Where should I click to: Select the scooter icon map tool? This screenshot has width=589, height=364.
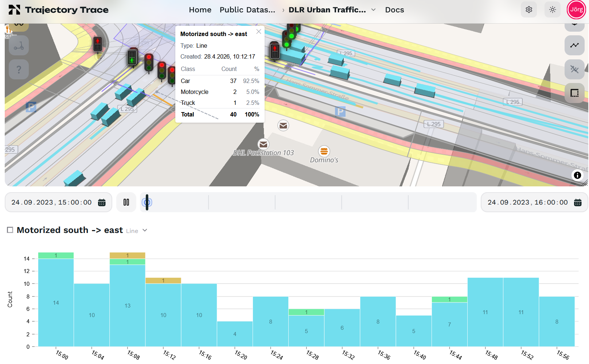[x=19, y=45]
